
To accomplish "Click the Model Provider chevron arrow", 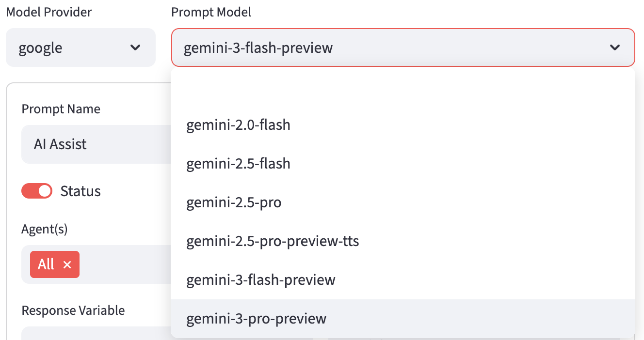I will pos(136,47).
